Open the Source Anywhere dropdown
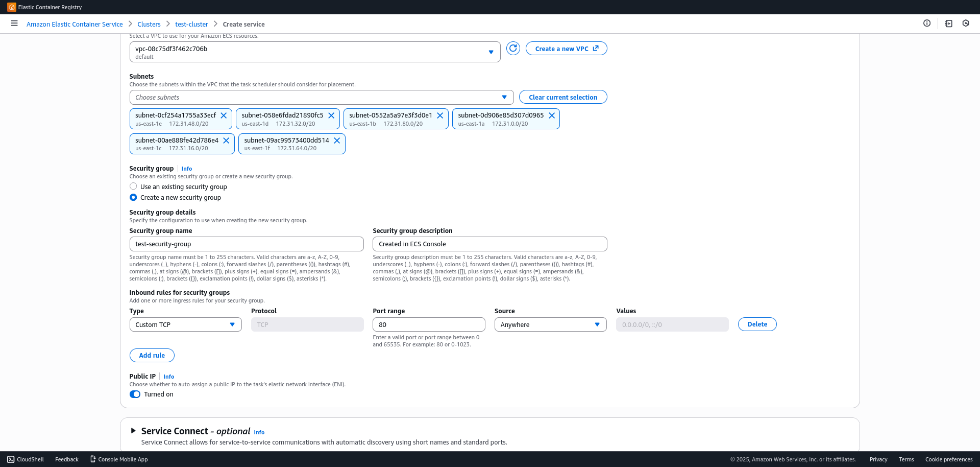Screen dimensions: 980x467 (x=550, y=324)
